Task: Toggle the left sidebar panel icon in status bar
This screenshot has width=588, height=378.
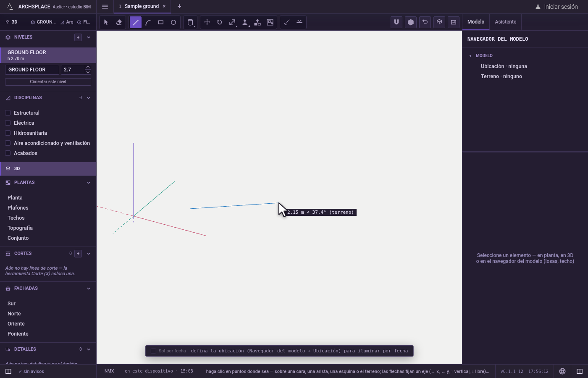Action: pos(8,371)
